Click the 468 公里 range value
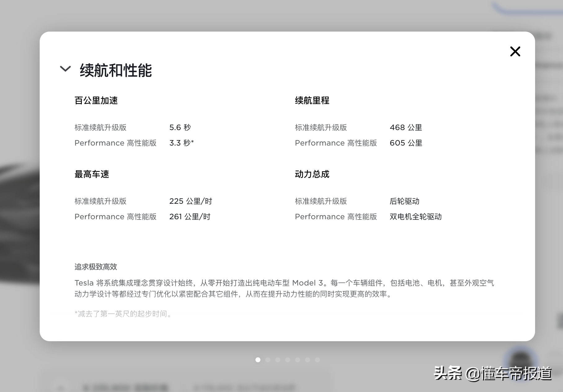 tap(406, 128)
